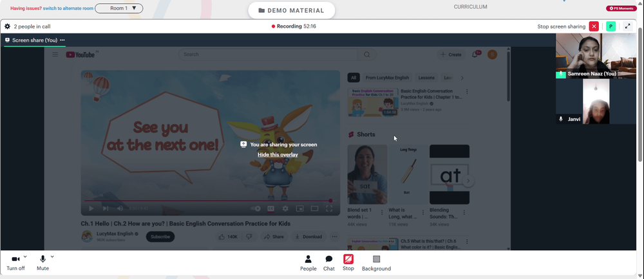Show more filter chips arrow

pyautogui.click(x=462, y=78)
